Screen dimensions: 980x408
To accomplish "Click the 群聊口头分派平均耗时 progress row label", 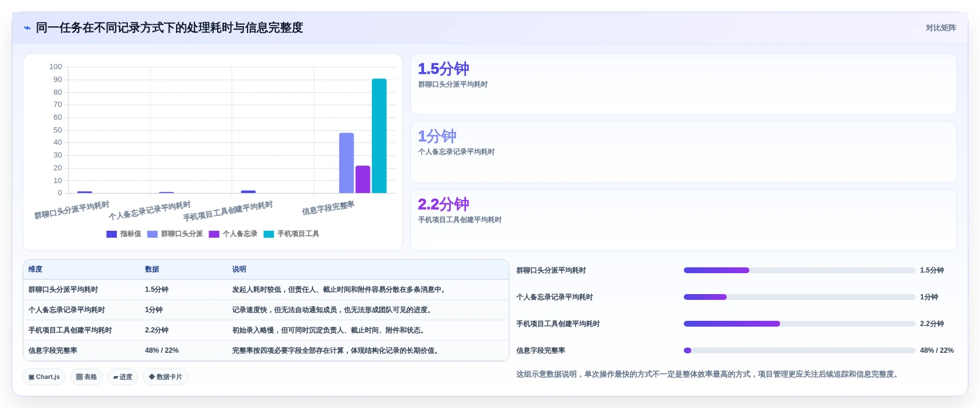I will pos(551,270).
